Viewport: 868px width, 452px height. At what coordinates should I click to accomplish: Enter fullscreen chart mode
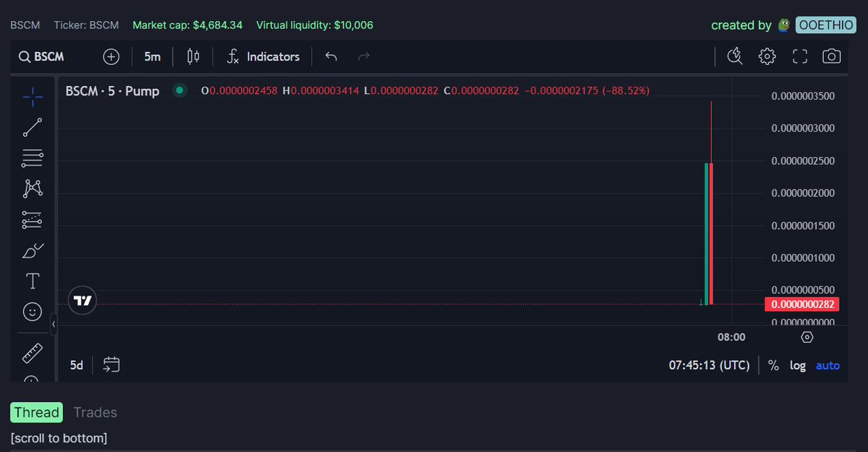(799, 56)
